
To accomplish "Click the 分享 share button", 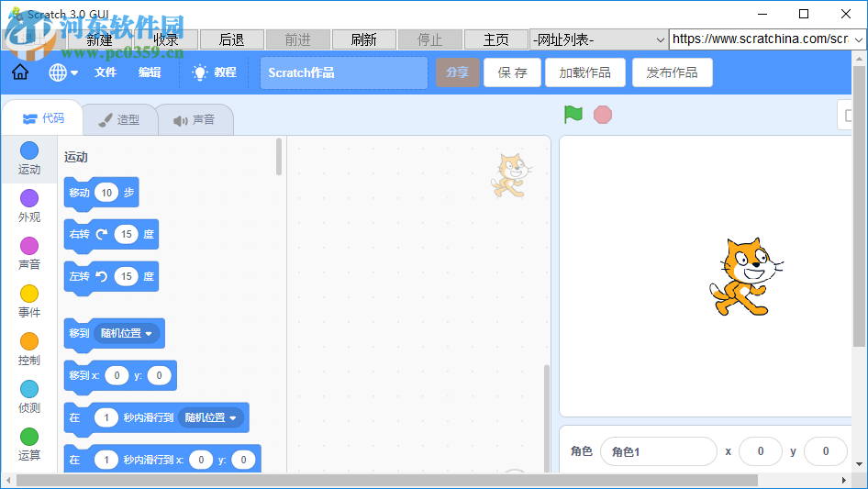I will [x=457, y=72].
